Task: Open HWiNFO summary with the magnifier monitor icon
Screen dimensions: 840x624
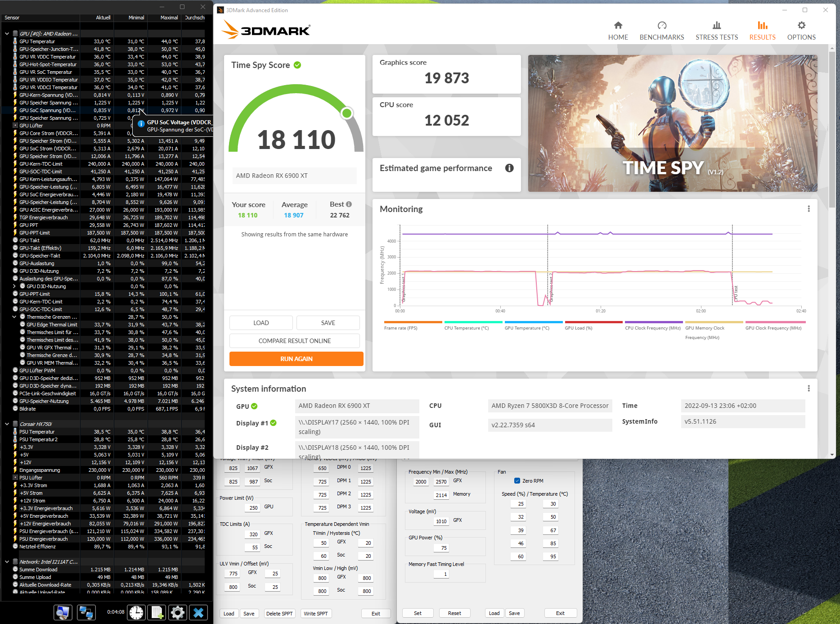Action: (63, 612)
